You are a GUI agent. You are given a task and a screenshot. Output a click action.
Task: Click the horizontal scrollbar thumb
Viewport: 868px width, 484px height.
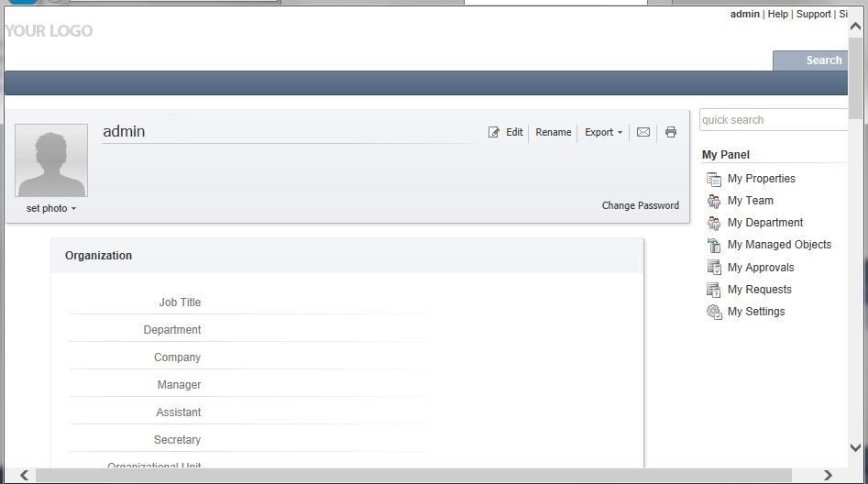(x=413, y=475)
